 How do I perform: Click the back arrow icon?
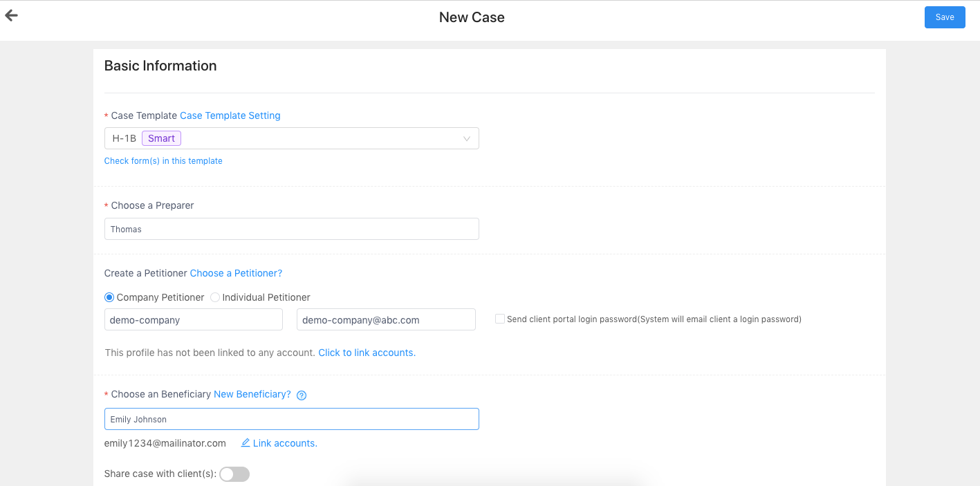tap(11, 16)
